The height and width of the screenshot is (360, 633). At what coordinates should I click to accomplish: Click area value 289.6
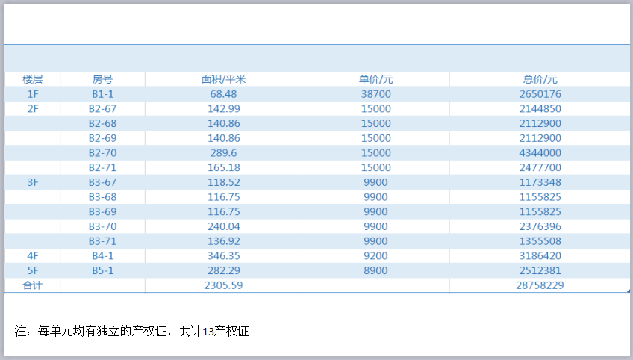[x=224, y=153]
